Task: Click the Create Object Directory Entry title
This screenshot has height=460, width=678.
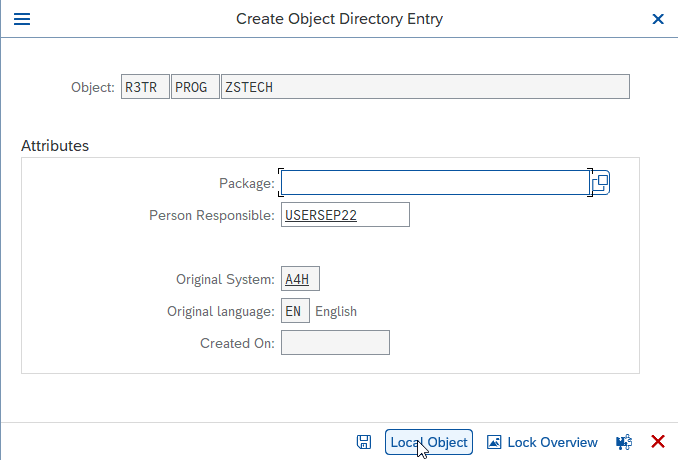Action: (x=339, y=19)
